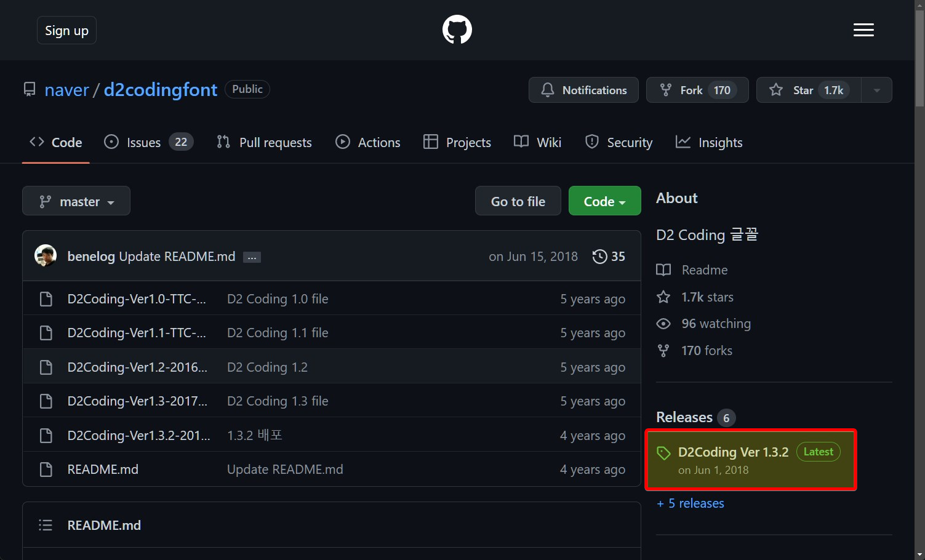Open the hamburger navigation menu
Screen dimensions: 925x560
click(x=863, y=30)
